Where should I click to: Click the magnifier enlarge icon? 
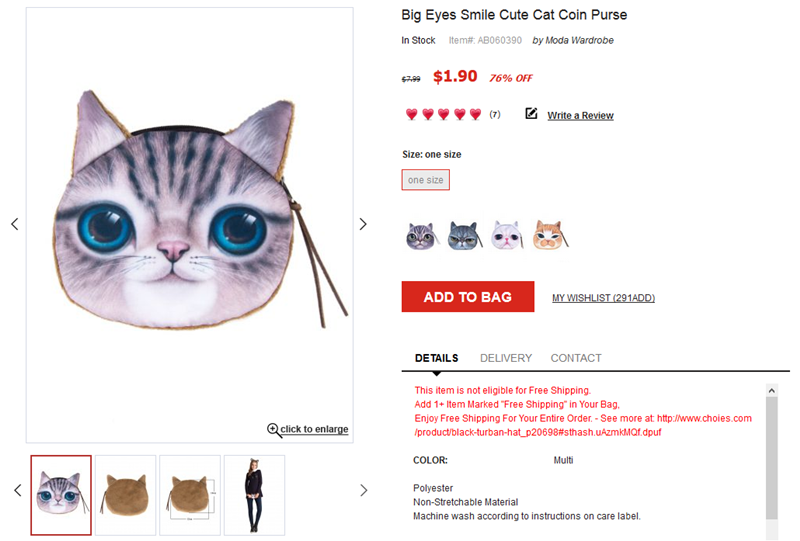tap(273, 429)
